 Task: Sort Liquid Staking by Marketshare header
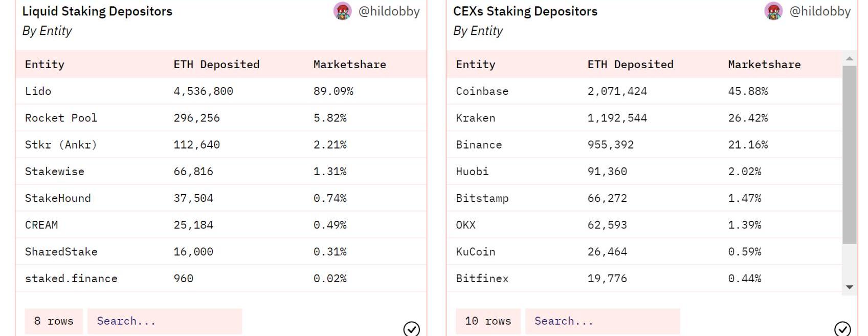point(350,65)
